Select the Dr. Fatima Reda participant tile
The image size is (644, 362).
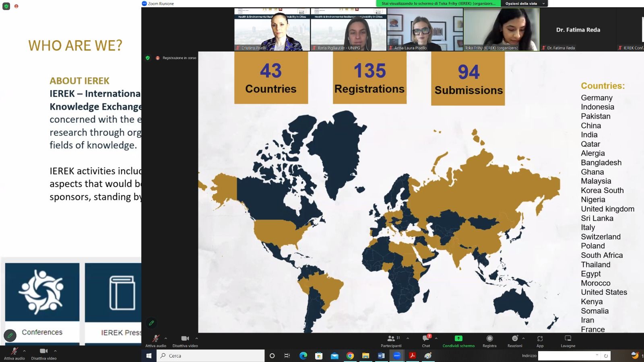point(578,29)
